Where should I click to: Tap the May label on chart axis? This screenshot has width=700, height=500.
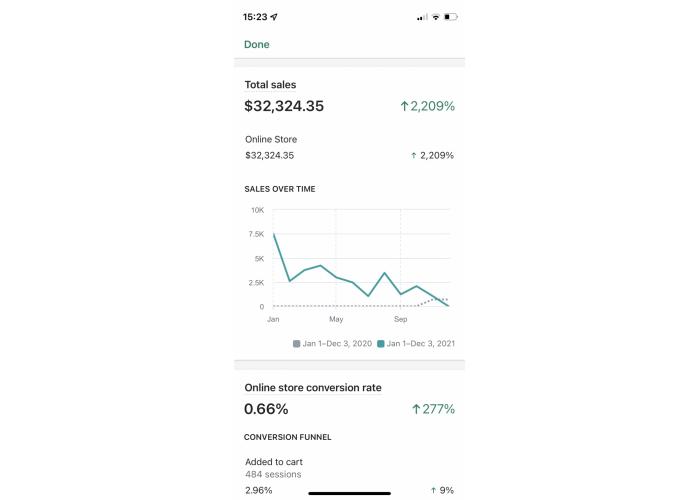click(x=336, y=319)
